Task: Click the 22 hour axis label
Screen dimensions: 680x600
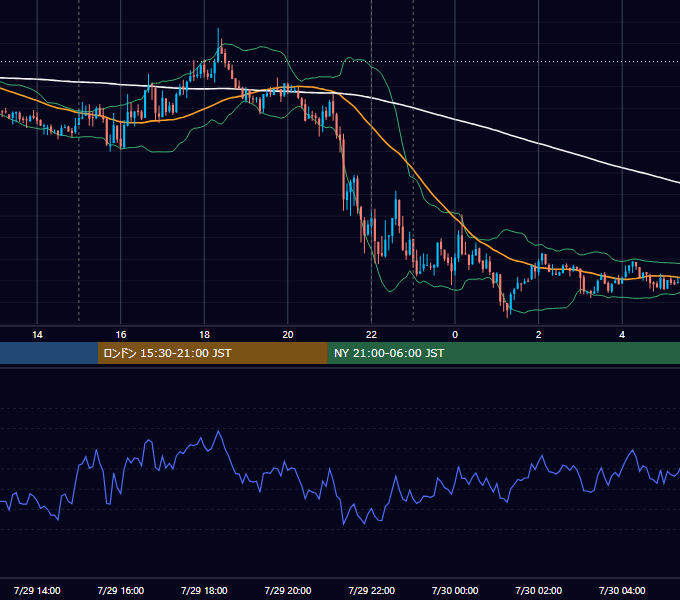Action: click(x=371, y=335)
